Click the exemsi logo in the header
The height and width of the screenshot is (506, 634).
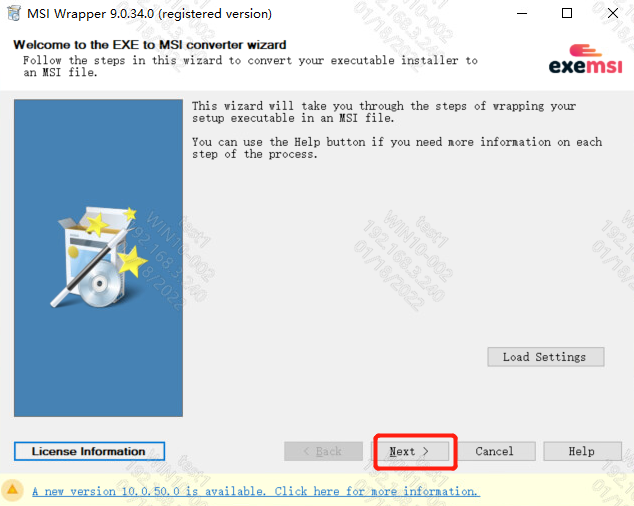pyautogui.click(x=585, y=59)
